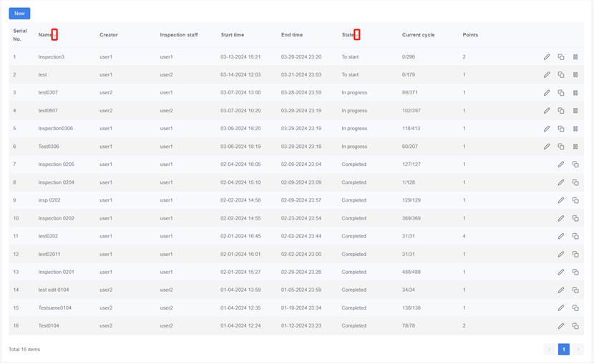This screenshot has height=364, width=594.
Task: Copy the Inspection3 inspection plan
Action: pos(561,56)
